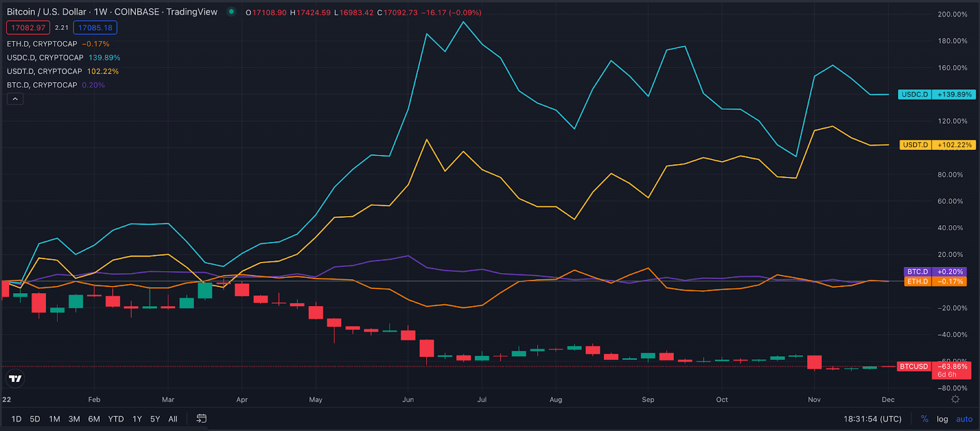
Task: Click the Jun label on time axis
Action: tap(408, 399)
